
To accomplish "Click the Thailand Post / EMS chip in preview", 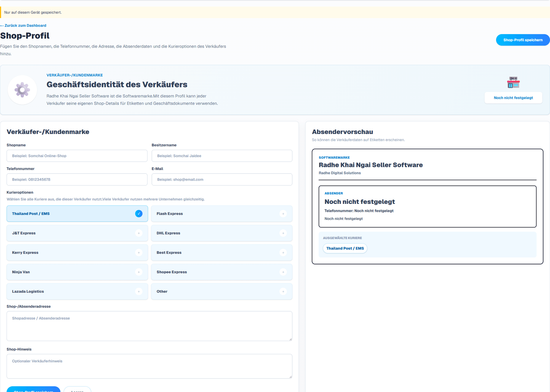I will (345, 248).
